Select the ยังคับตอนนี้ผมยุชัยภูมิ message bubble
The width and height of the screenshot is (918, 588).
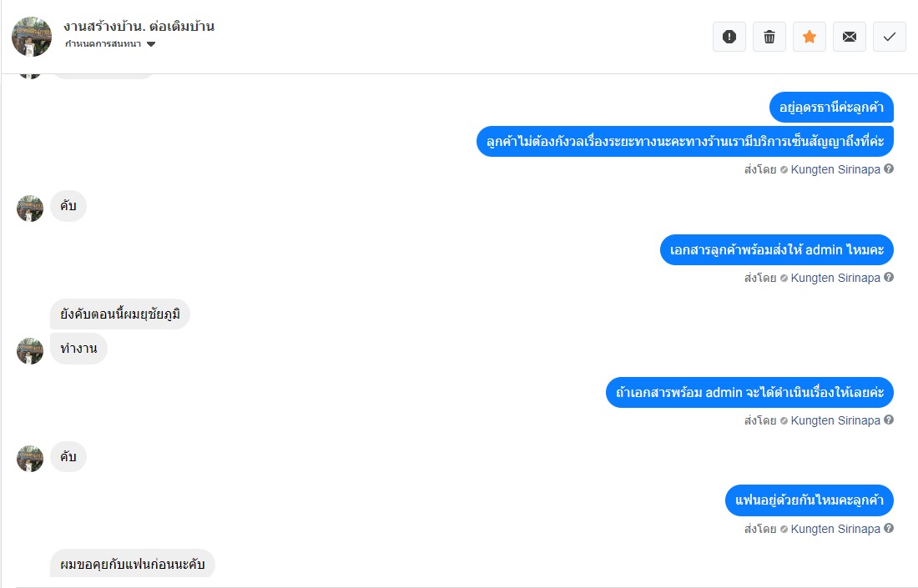(120, 314)
